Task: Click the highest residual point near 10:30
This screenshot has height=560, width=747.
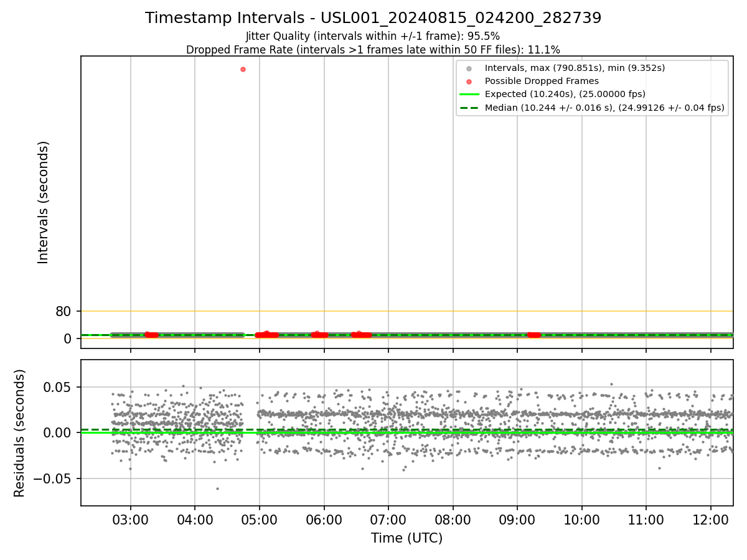Action: (x=611, y=384)
